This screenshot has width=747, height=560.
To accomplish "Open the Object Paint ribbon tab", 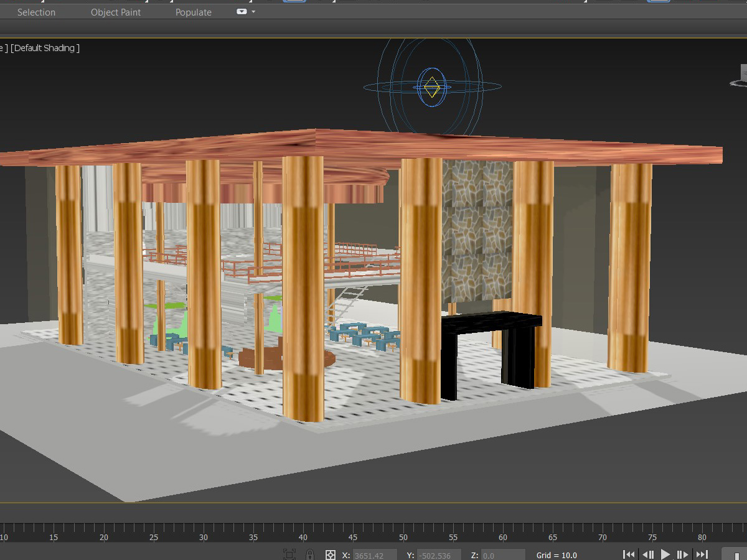I will click(x=116, y=12).
